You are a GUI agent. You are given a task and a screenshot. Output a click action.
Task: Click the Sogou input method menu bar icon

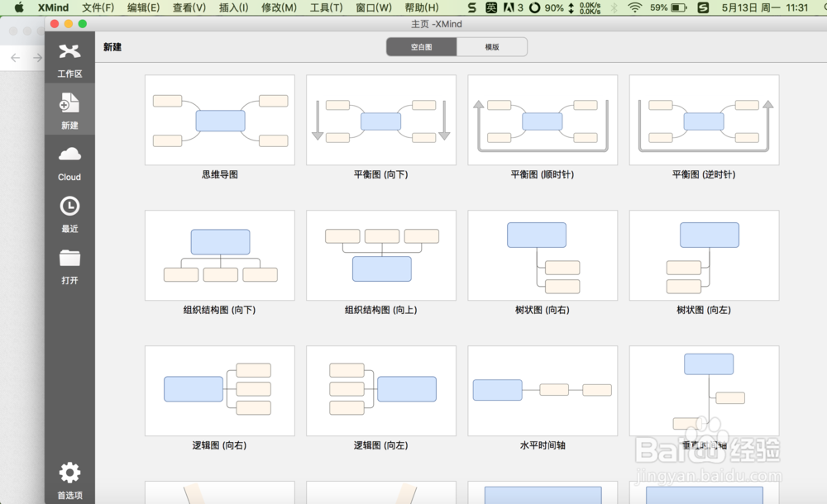(x=471, y=8)
